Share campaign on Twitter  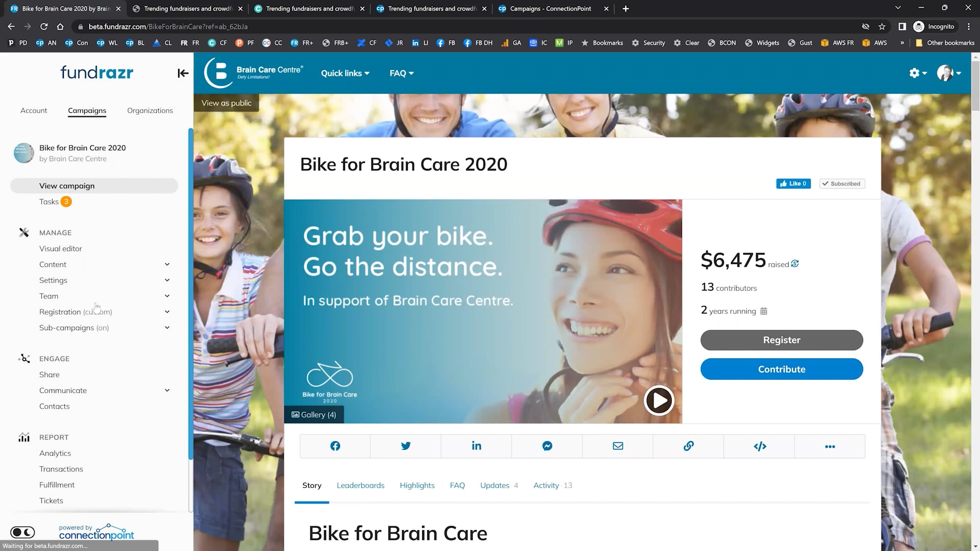pos(406,446)
